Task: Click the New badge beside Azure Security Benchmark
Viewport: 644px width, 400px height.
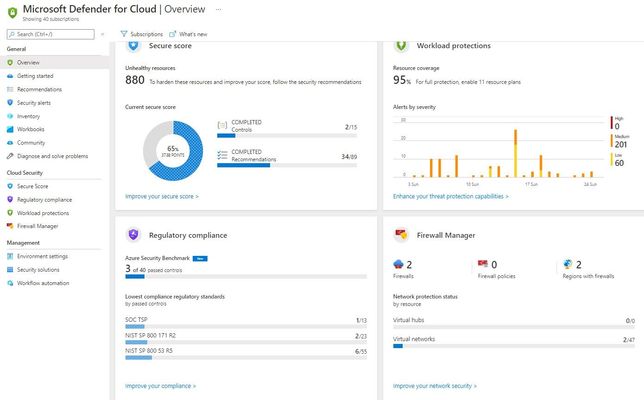Action: click(x=200, y=258)
